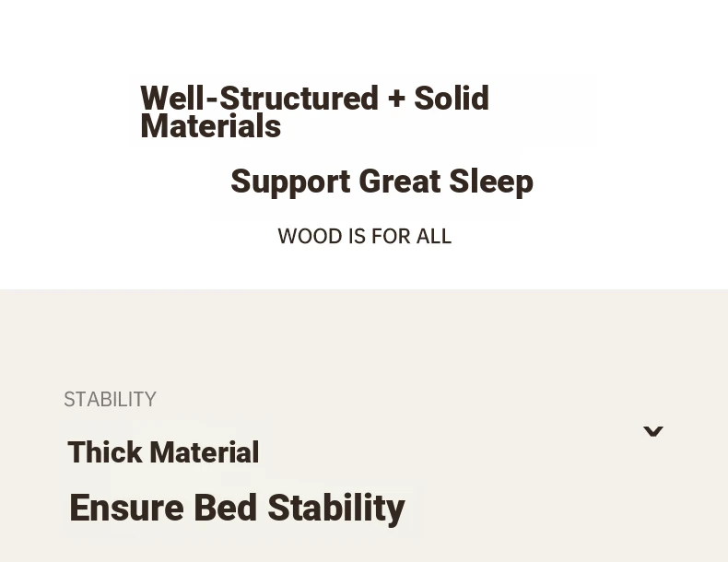Screen dimensions: 728x562
Task: Expand the Stability section chevron
Action: (x=653, y=431)
